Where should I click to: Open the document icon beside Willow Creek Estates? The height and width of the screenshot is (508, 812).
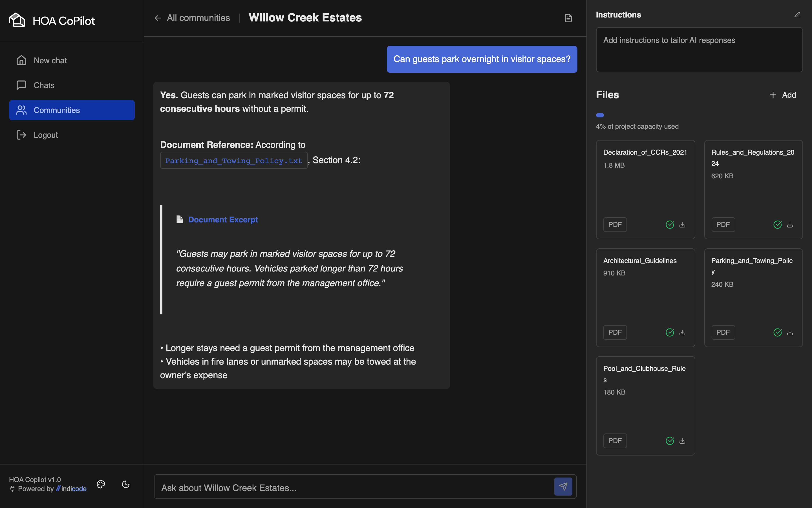click(x=568, y=18)
